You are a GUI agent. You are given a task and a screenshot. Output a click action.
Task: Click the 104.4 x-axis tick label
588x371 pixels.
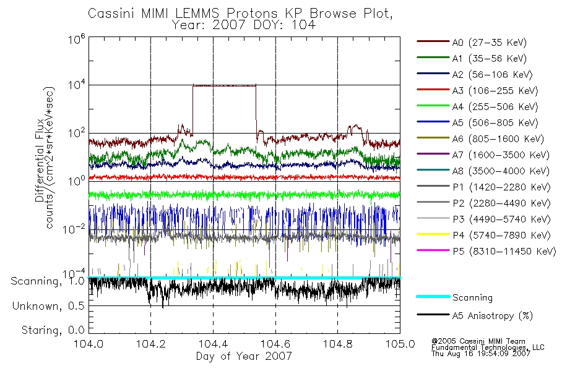click(x=213, y=344)
